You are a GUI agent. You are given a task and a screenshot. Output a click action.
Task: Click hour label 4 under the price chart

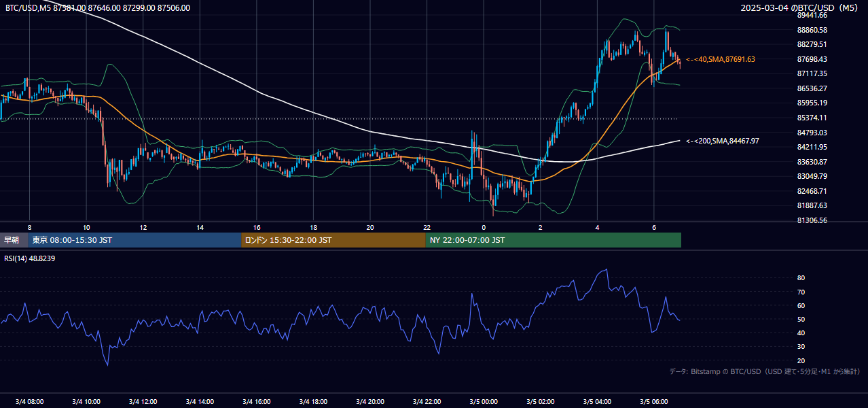(597, 227)
